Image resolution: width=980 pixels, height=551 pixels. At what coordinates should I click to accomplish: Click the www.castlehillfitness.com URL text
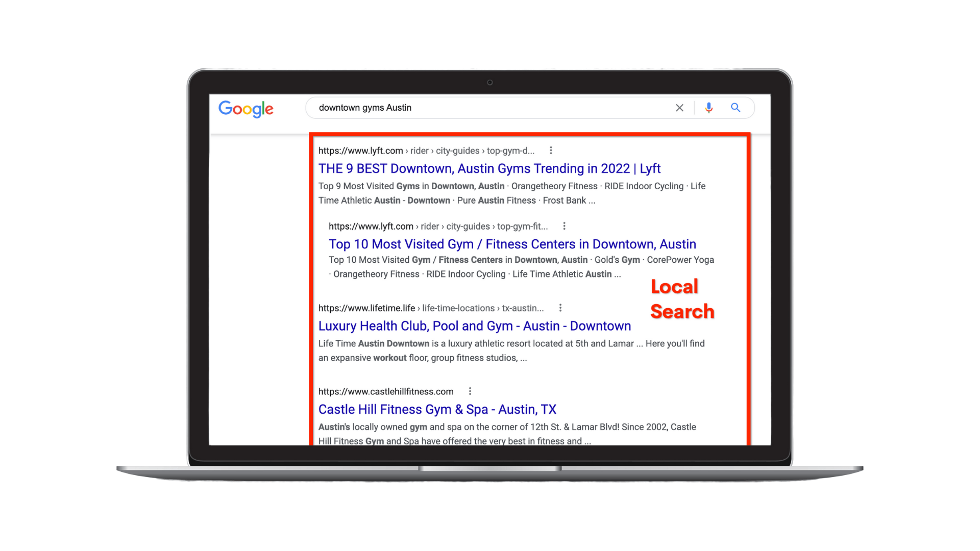click(x=385, y=391)
